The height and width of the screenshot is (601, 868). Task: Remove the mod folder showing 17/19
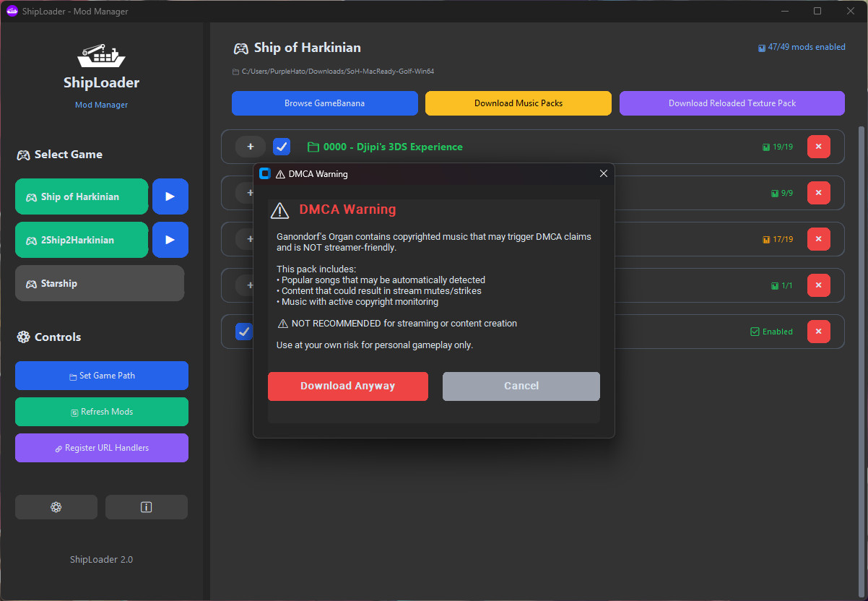coord(818,239)
